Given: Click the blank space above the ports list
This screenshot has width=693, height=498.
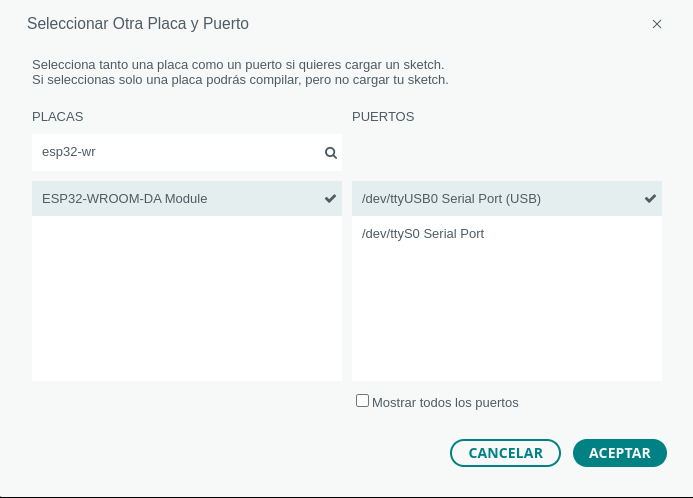Looking at the screenshot, I should [506, 153].
